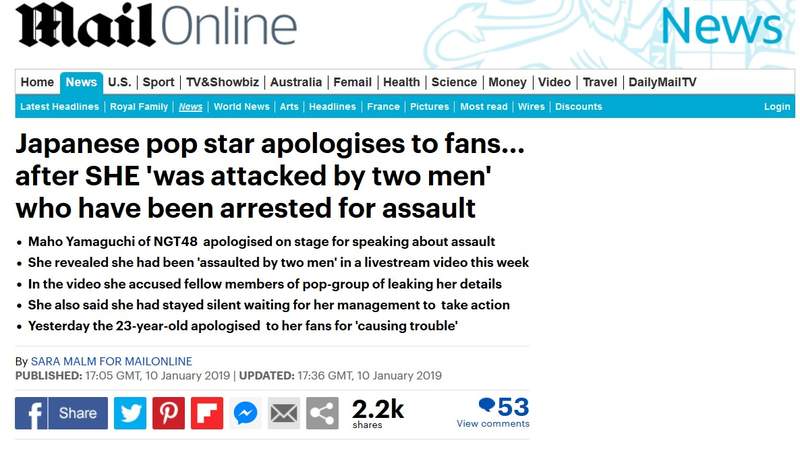Click the comment bubble showing 53

504,407
